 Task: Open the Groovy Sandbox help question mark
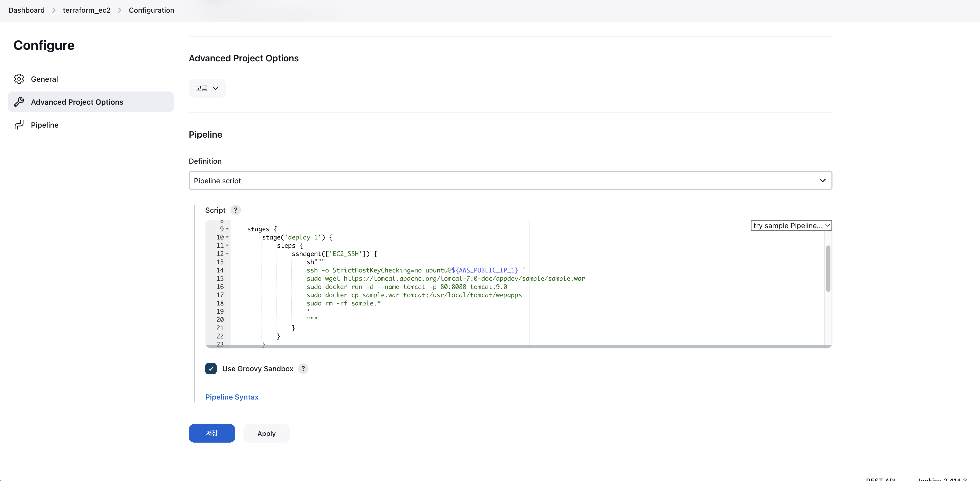(x=303, y=368)
